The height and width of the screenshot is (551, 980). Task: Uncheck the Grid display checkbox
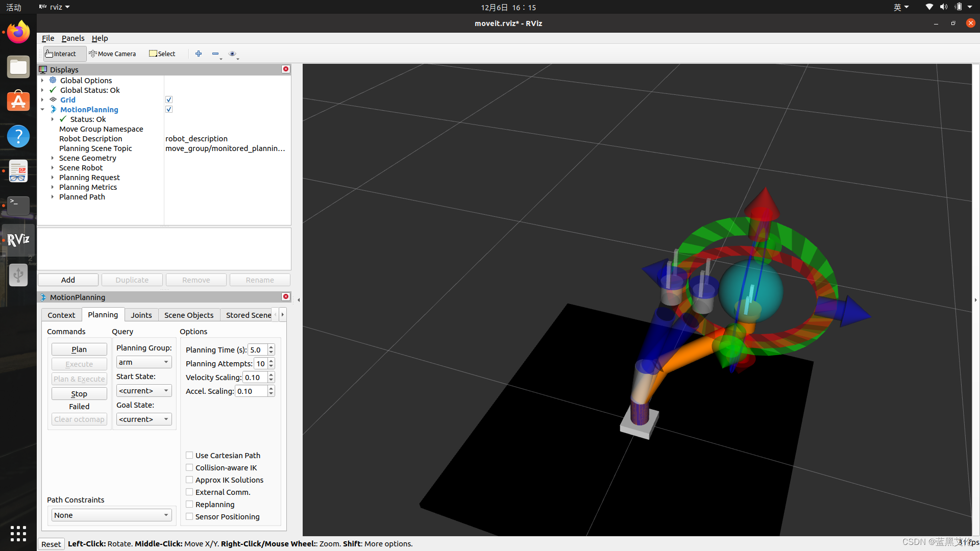(169, 99)
